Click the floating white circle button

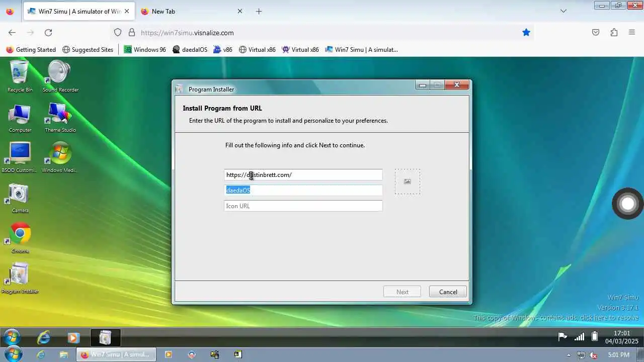pos(627,203)
